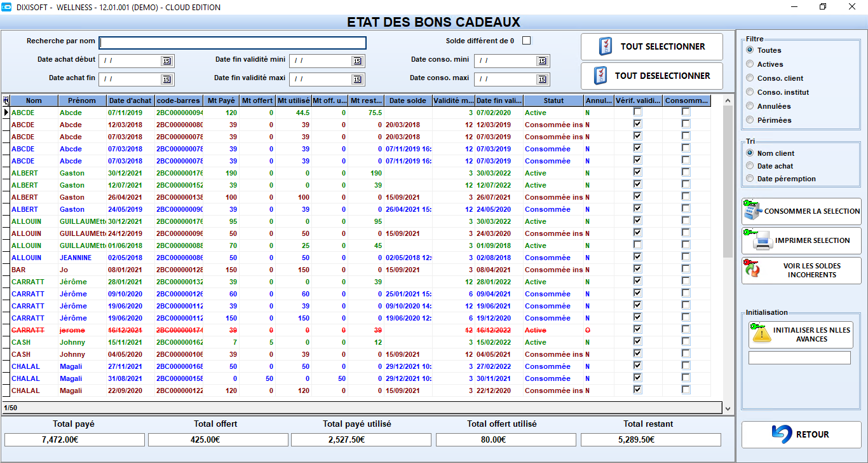
Task: Click the ALLOUIN JEANNINE name cell
Action: 34,258
